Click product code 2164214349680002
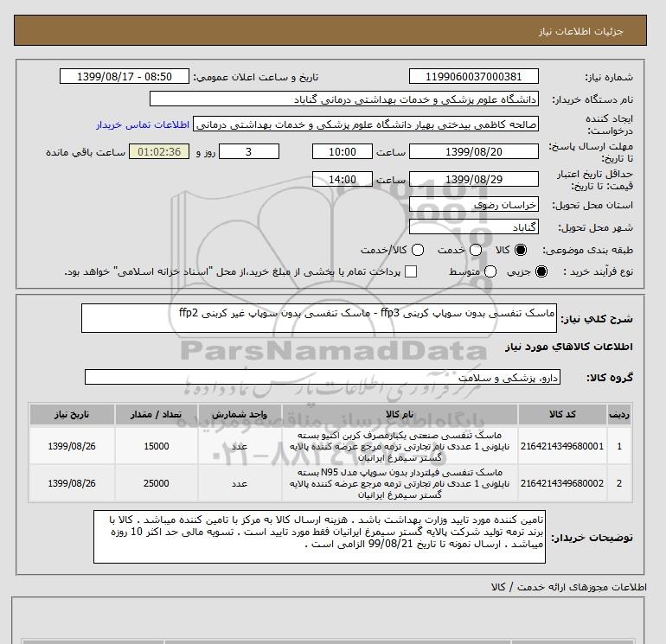 tap(562, 483)
